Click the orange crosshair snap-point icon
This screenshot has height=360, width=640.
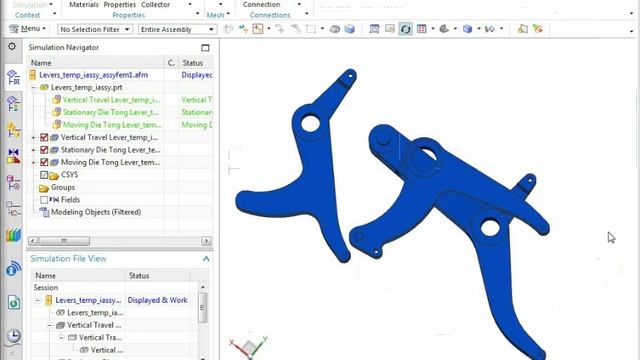258,29
